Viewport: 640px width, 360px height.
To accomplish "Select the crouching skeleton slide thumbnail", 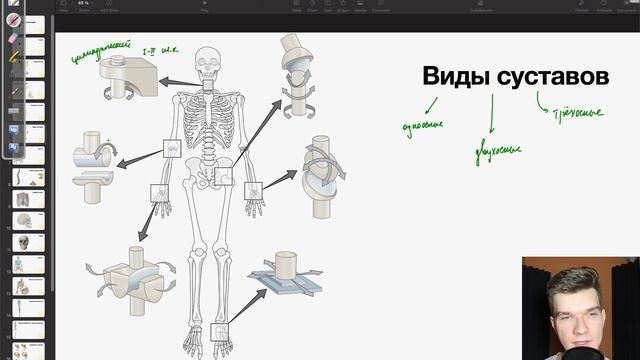I will (29, 287).
